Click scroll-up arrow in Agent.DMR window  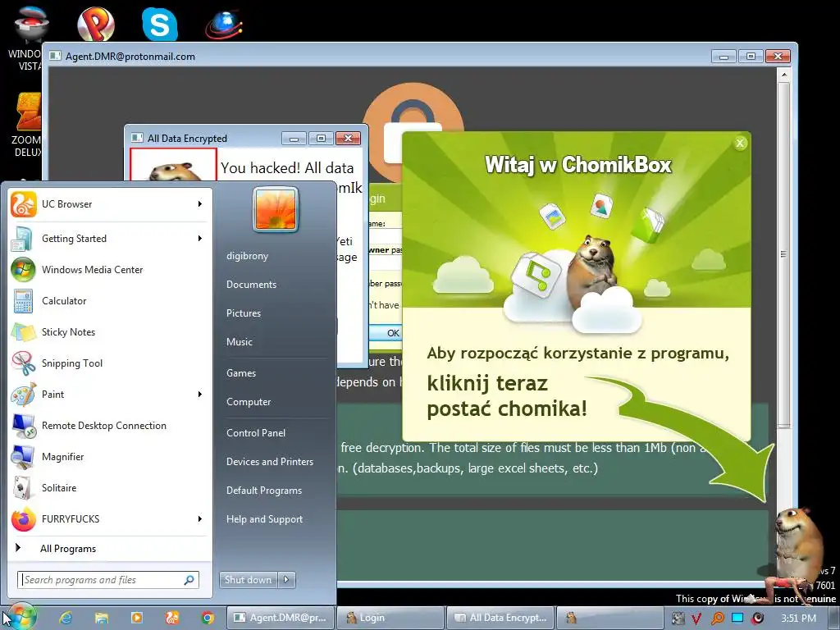(x=783, y=75)
